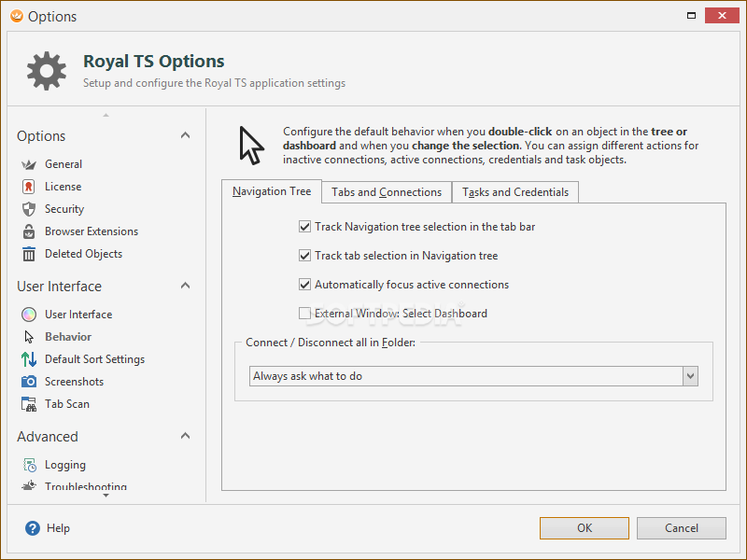The image size is (747, 560).
Task: Click the Default Sort Settings arrows icon
Action: pyautogui.click(x=29, y=359)
